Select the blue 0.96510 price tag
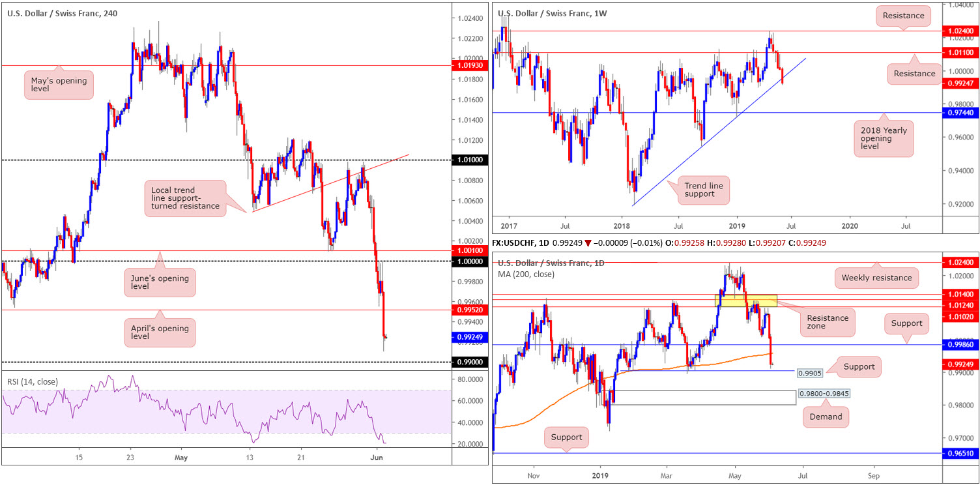This screenshot has width=980, height=485. coord(960,453)
